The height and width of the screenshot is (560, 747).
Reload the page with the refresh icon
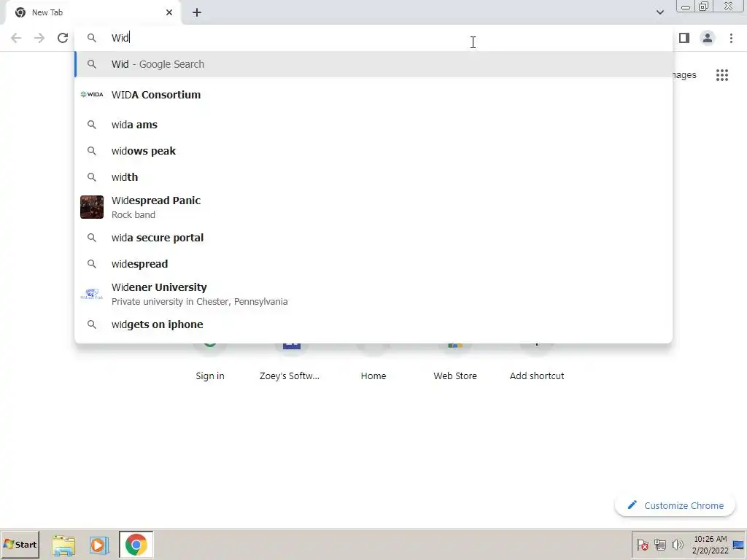tap(63, 38)
